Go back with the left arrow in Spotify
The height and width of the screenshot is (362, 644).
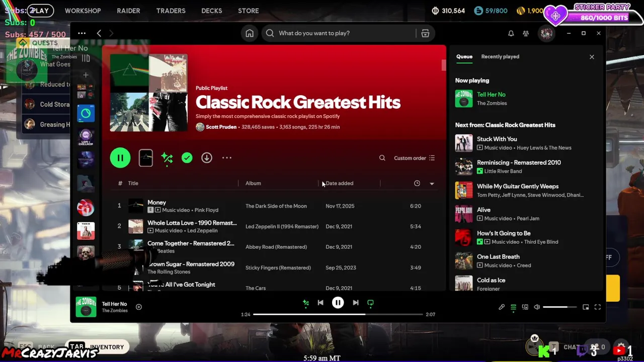click(99, 33)
